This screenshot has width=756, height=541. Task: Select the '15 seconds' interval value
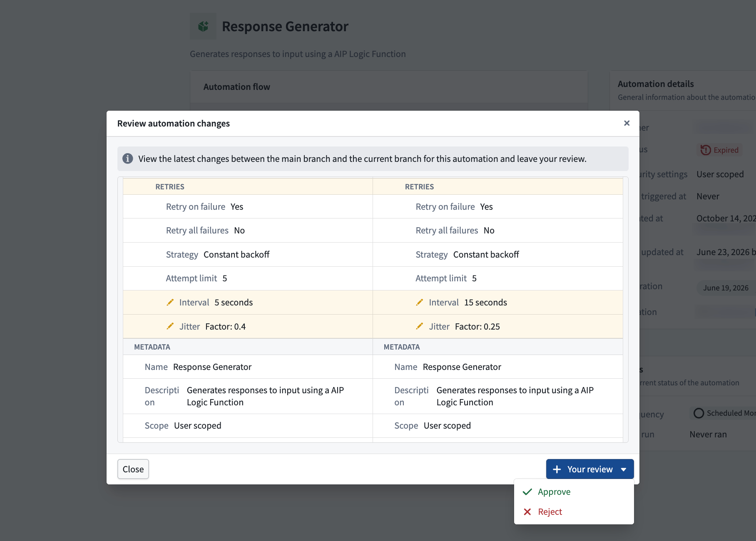tap(485, 303)
